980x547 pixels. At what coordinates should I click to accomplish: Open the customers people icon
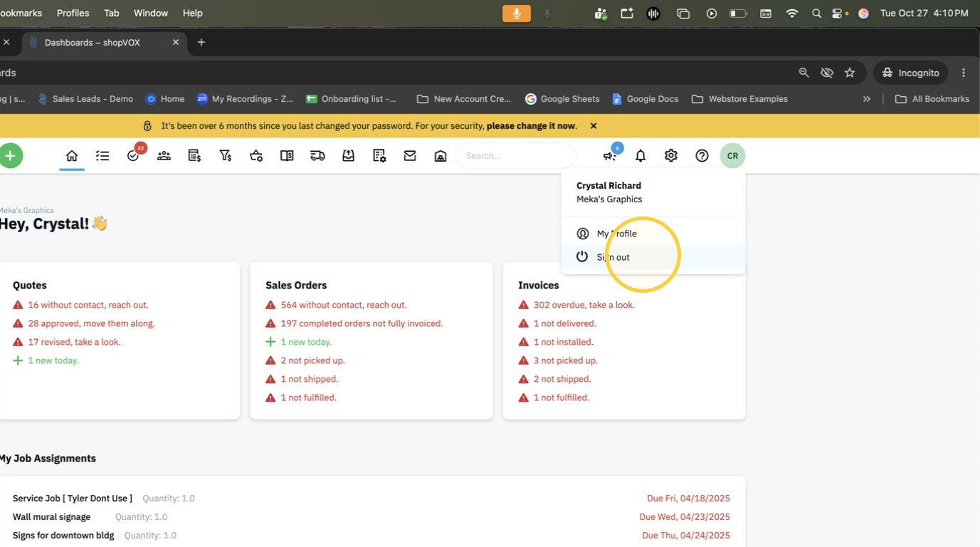[x=164, y=155]
